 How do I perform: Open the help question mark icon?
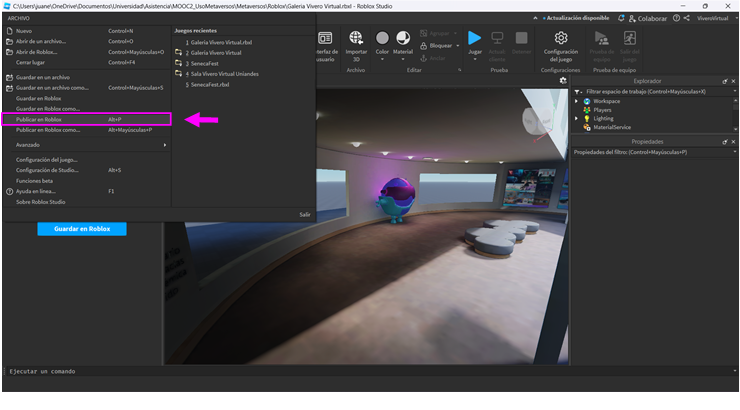(676, 18)
